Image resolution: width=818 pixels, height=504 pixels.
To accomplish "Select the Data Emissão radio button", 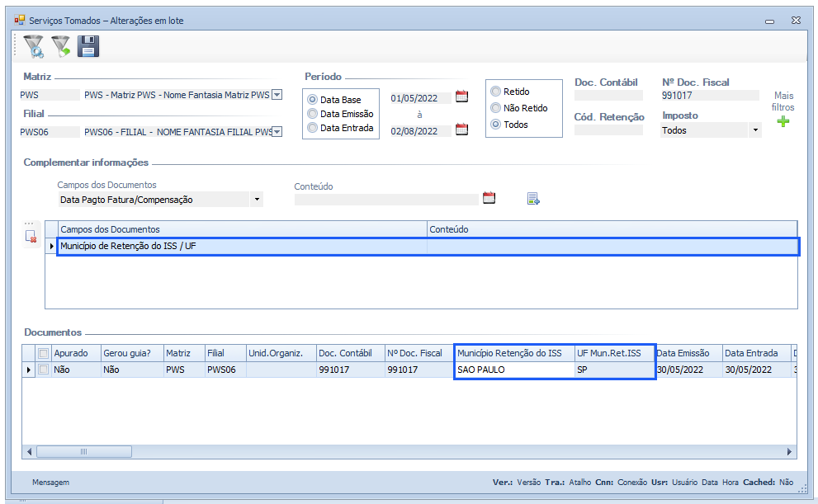I will (x=312, y=114).
